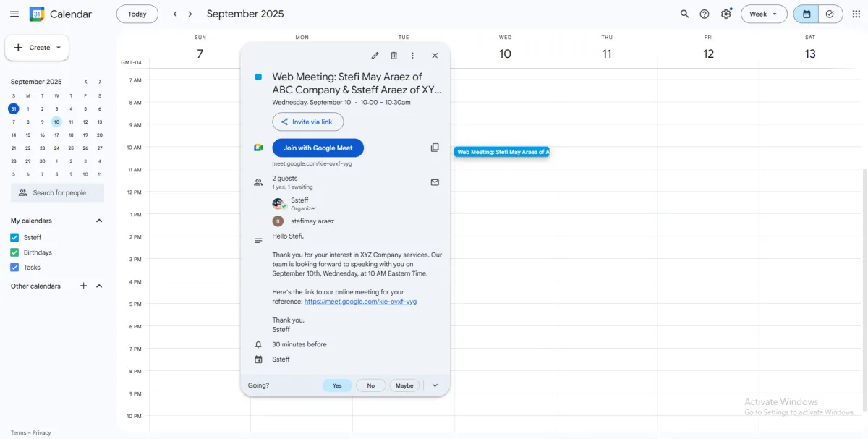Copy the Google Meet conference info
The image size is (868, 439).
(x=435, y=148)
